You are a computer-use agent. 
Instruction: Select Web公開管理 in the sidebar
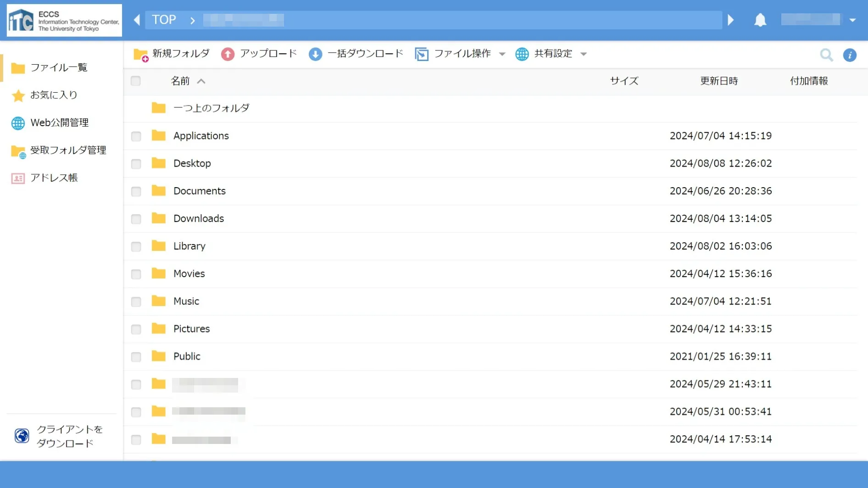59,122
